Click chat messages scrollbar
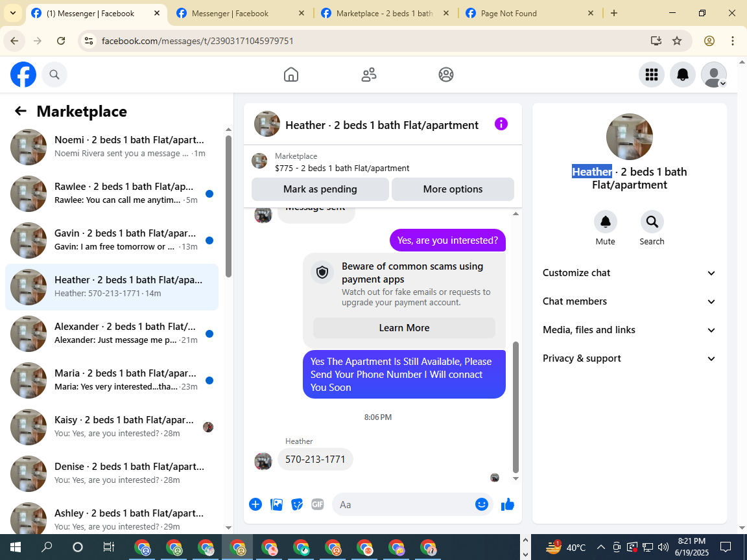This screenshot has width=747, height=560. click(516, 407)
